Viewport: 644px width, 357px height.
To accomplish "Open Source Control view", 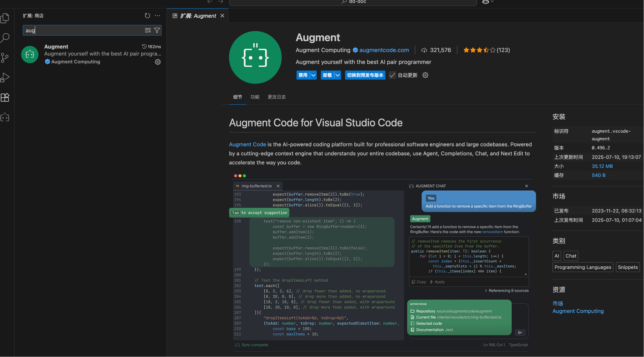I will click(5, 58).
